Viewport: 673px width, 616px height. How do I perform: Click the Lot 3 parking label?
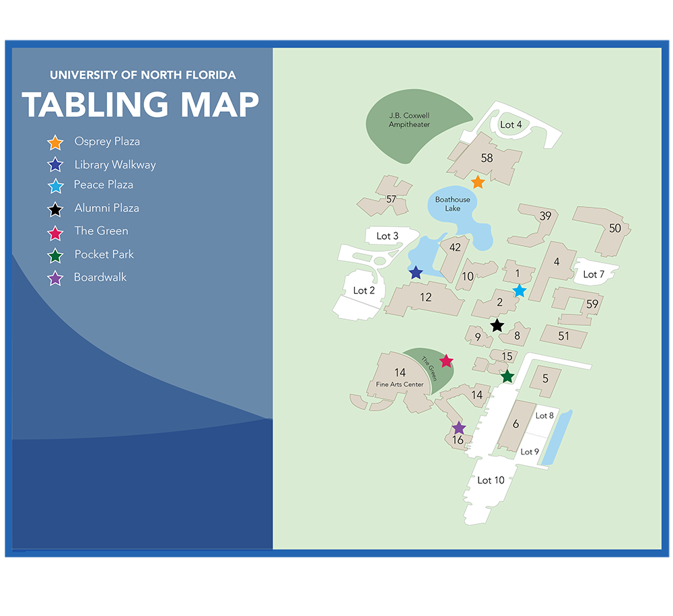[x=387, y=236]
